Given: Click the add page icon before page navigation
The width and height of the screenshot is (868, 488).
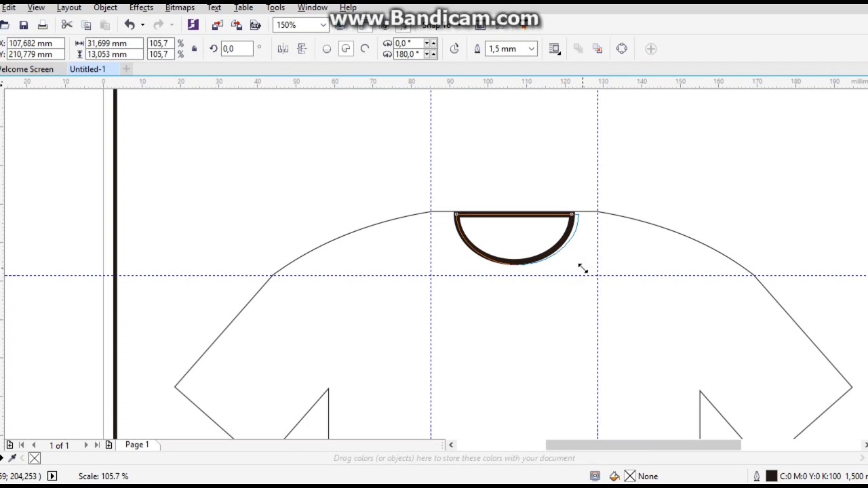Looking at the screenshot, I should 9,445.
